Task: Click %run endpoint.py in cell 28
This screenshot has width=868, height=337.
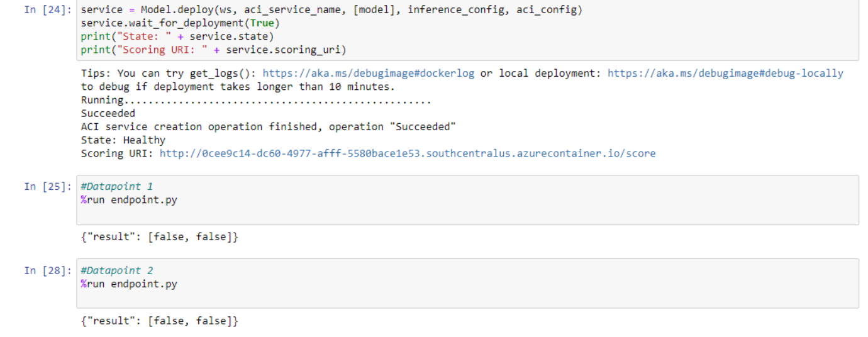Action: tap(129, 284)
